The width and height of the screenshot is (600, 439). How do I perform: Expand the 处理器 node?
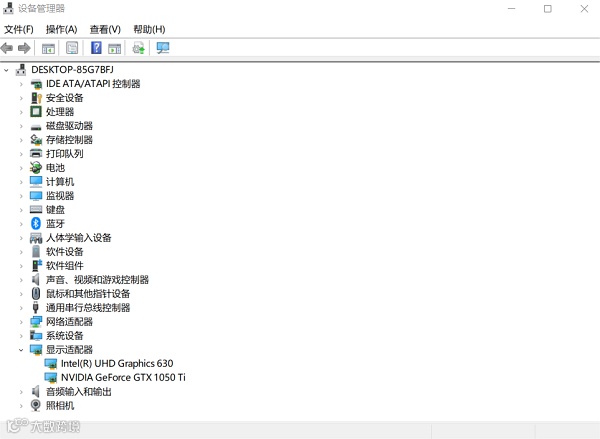(x=21, y=112)
